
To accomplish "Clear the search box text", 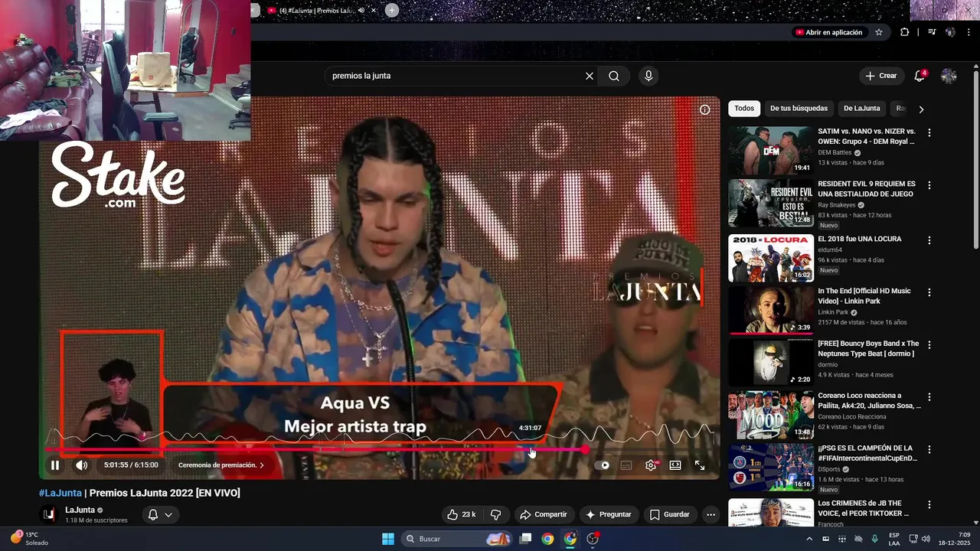I will tap(589, 76).
